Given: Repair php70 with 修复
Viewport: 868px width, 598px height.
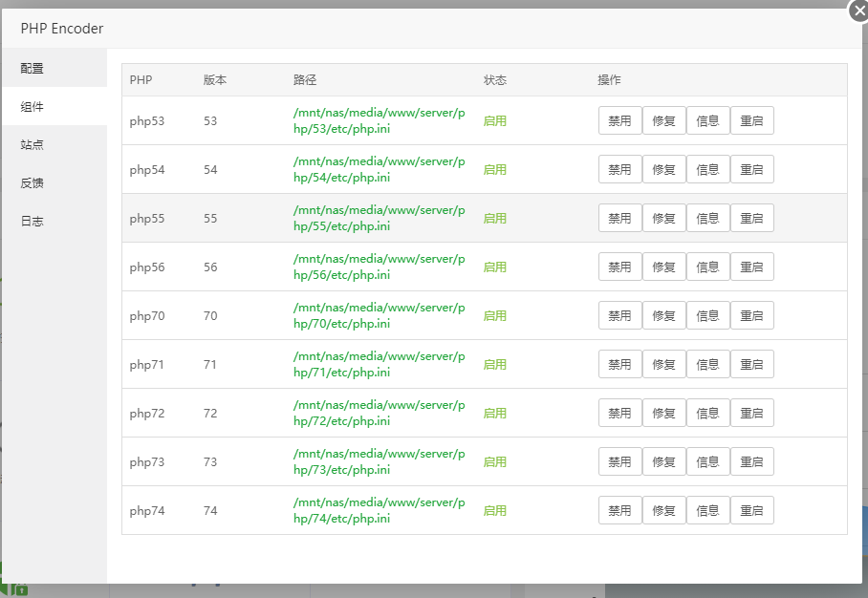Looking at the screenshot, I should pos(663,315).
